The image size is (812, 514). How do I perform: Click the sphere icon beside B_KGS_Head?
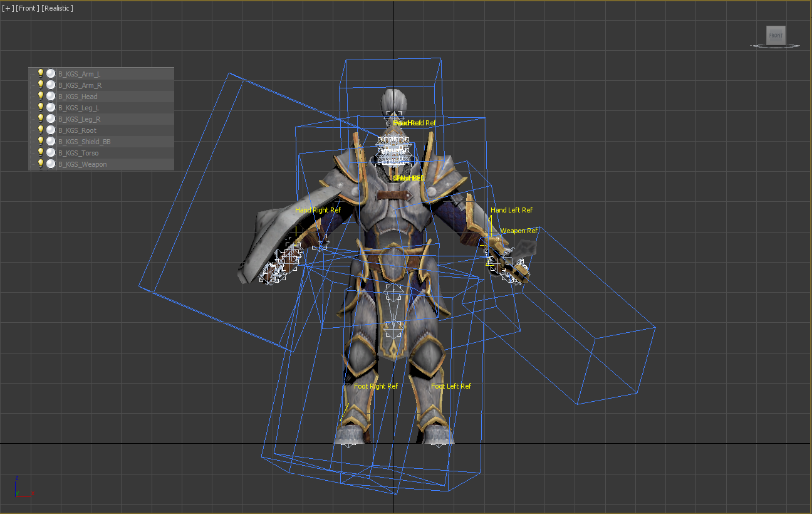point(51,96)
